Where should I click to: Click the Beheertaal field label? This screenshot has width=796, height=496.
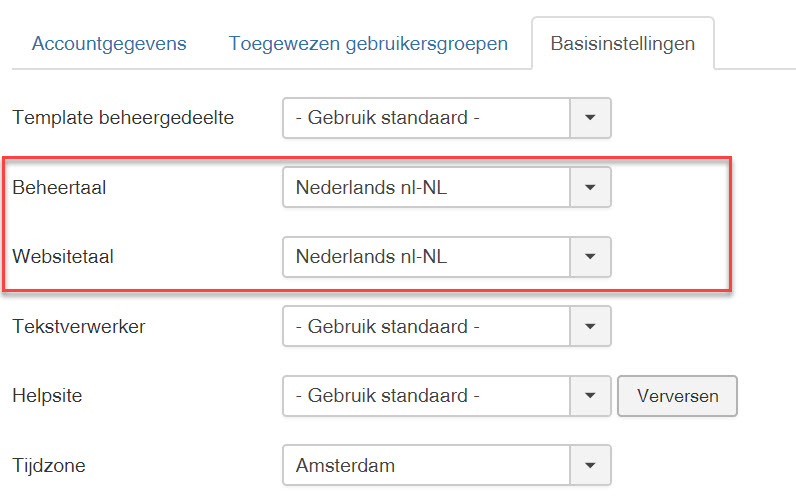(x=59, y=187)
